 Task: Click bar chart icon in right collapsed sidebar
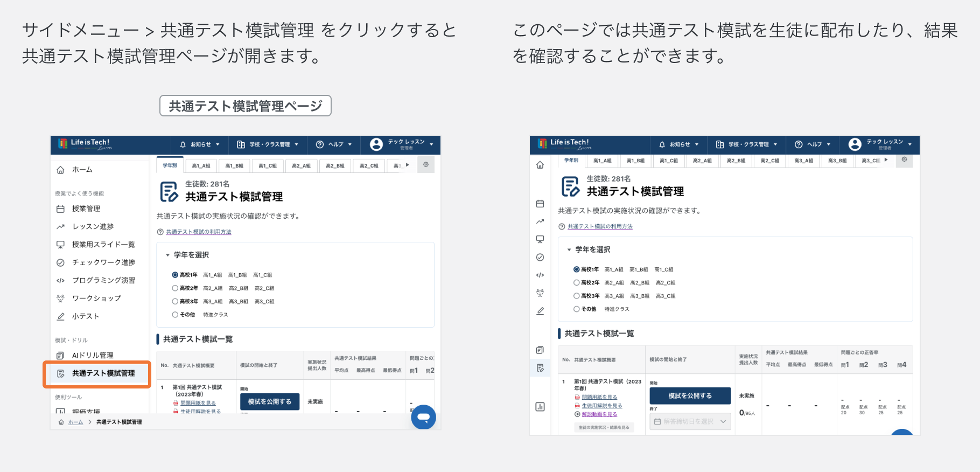tap(540, 407)
